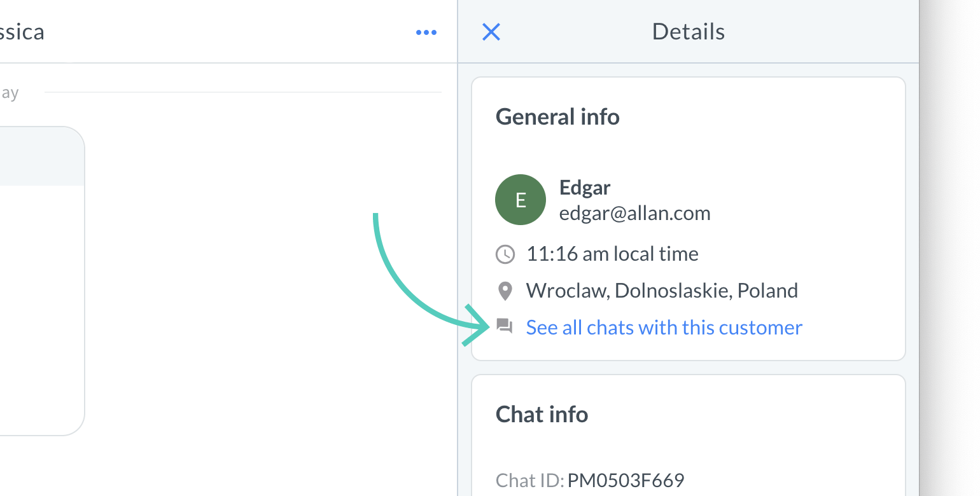Image resolution: width=980 pixels, height=496 pixels.
Task: Click the General info heading
Action: 557,117
